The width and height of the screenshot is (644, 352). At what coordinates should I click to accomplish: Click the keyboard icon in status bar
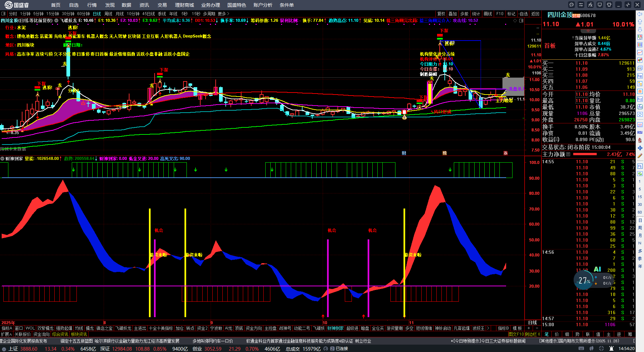click(581, 349)
